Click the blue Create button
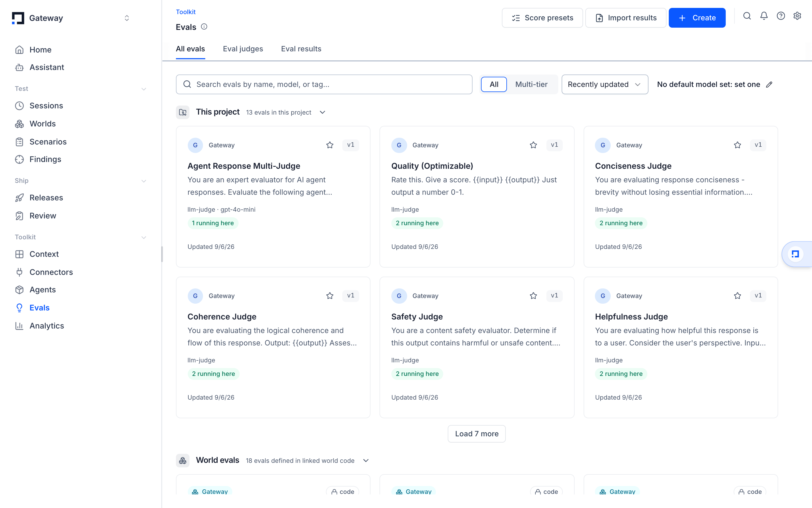The image size is (812, 508). pos(697,18)
